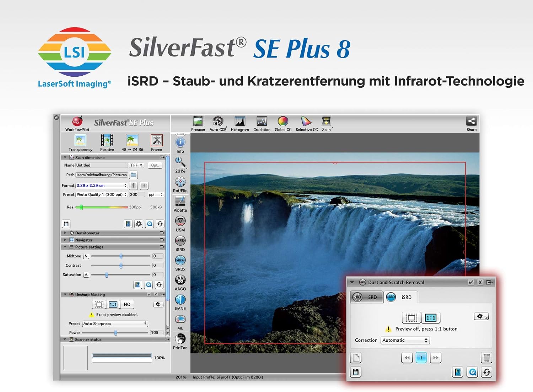This screenshot has height=392, width=533.
Task: Toggle 1:1 preview in Unsharp Masking
Action: pos(113,304)
